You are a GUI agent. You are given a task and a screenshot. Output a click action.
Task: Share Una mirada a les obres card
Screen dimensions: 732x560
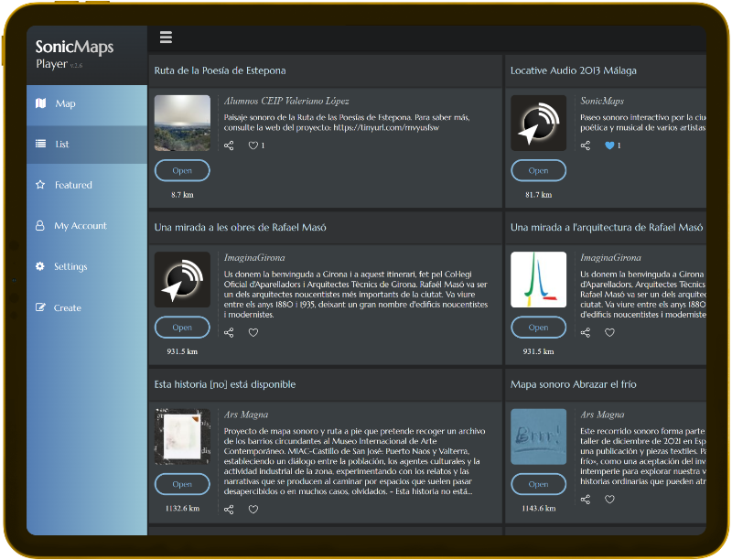click(229, 333)
